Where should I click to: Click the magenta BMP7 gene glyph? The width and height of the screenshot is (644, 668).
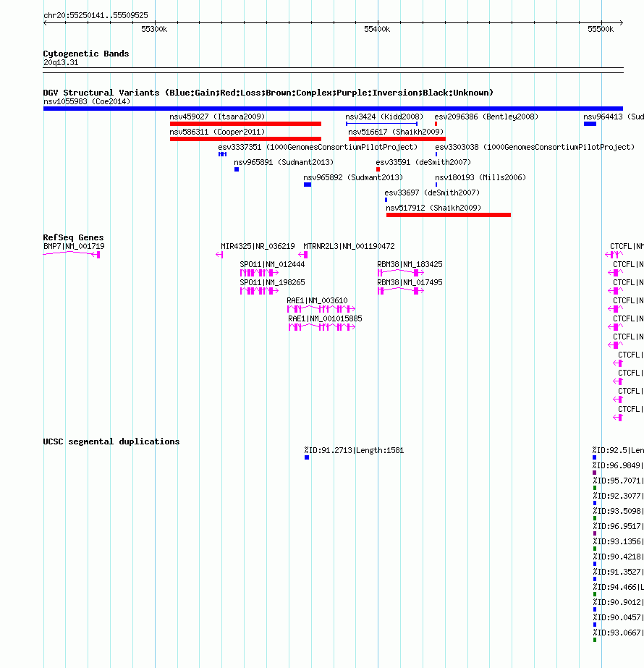click(x=72, y=254)
